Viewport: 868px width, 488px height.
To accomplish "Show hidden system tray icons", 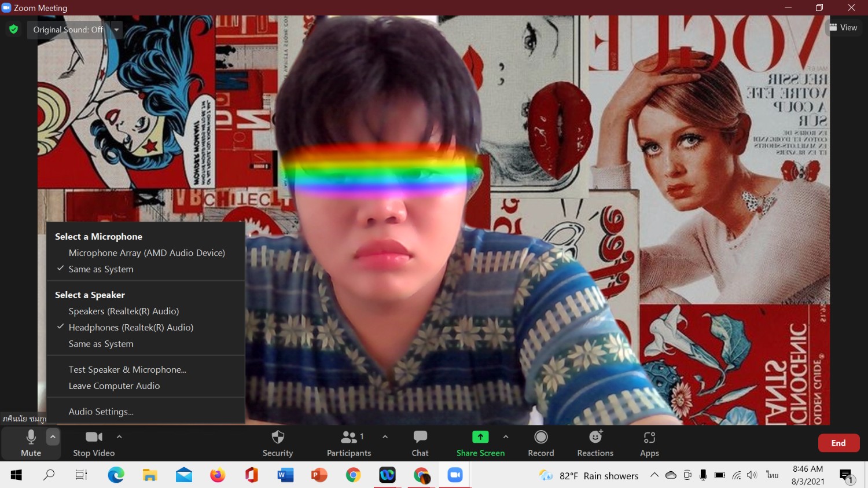I will [654, 475].
